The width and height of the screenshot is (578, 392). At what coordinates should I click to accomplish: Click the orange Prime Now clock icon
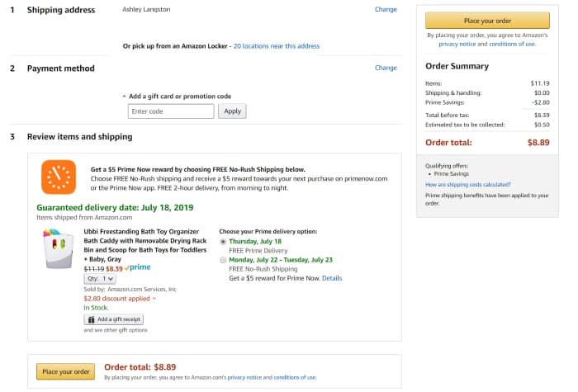[59, 177]
